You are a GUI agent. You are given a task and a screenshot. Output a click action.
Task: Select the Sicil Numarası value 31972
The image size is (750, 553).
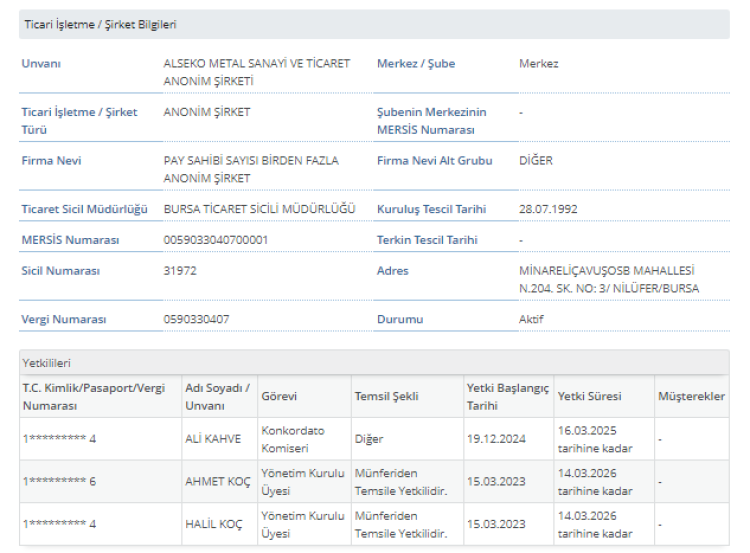(x=180, y=270)
